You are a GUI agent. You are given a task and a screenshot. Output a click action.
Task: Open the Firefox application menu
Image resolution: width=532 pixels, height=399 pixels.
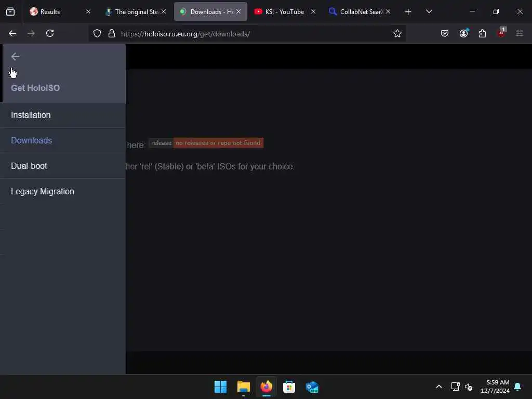point(520,33)
